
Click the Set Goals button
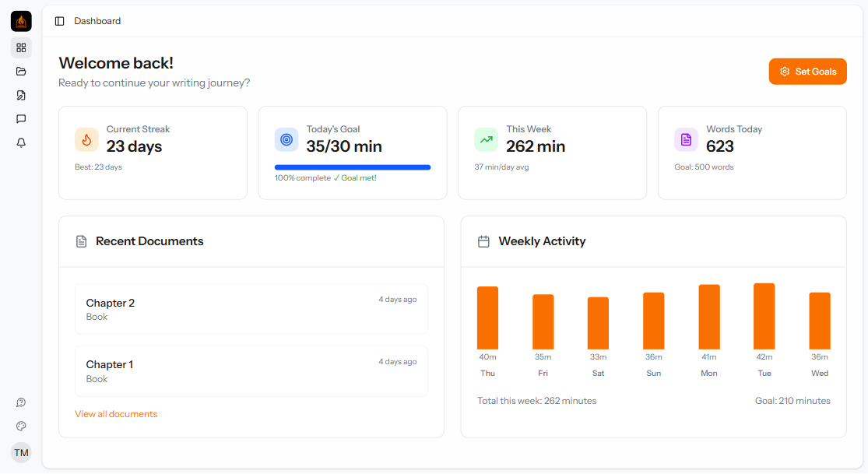[807, 72]
